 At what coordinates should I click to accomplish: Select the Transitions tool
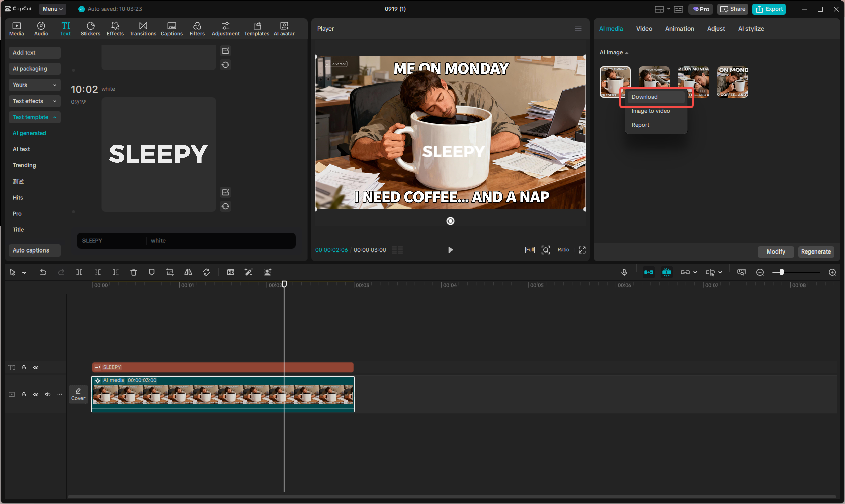point(143,28)
